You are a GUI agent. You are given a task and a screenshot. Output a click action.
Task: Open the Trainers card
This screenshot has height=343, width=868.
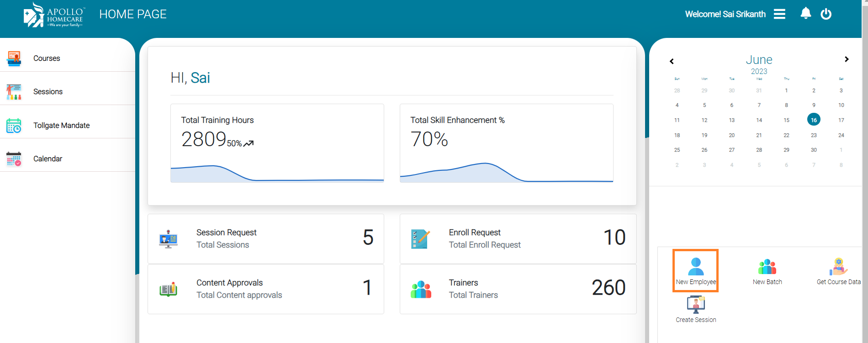click(x=518, y=289)
